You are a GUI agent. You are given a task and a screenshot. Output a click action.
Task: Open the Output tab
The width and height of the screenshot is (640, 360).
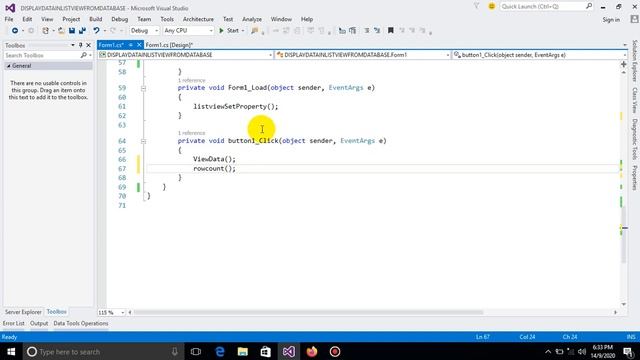pos(39,323)
